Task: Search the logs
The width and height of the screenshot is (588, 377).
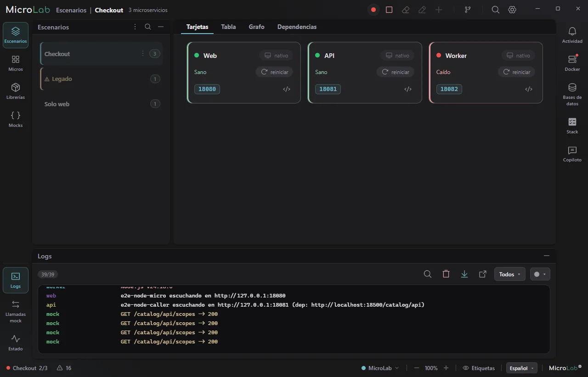Action: pyautogui.click(x=428, y=274)
